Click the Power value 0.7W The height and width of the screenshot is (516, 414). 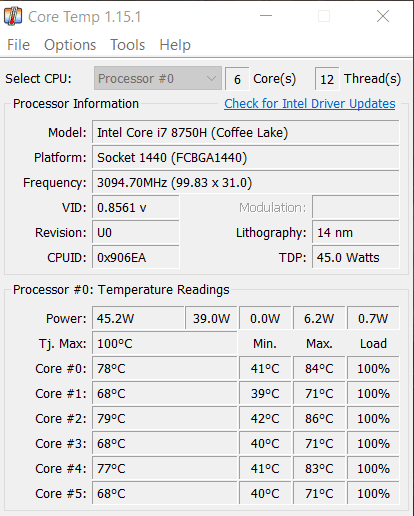pos(373,318)
